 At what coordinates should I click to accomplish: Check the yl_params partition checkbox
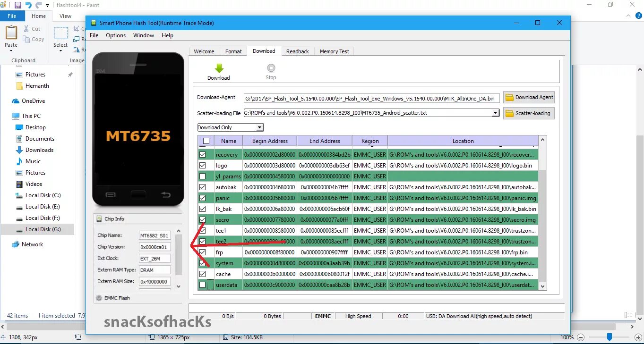pyautogui.click(x=203, y=176)
